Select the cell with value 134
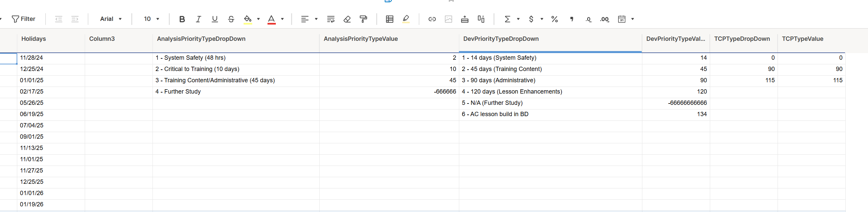The image size is (868, 212). pyautogui.click(x=676, y=114)
